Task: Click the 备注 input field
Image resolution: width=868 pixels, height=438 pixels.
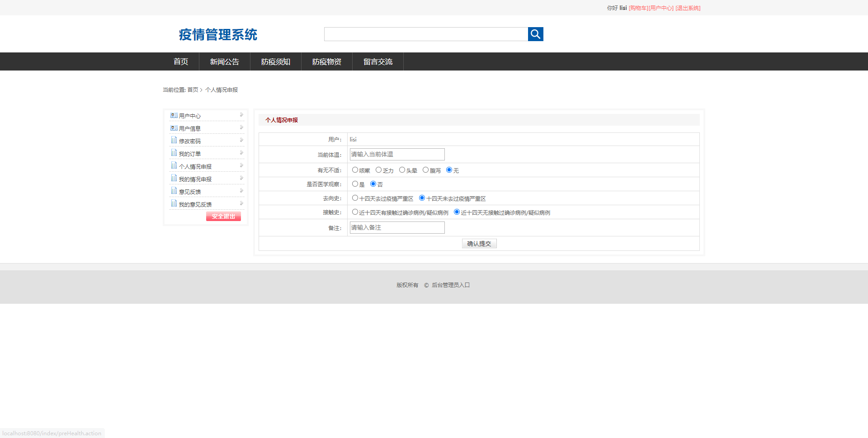Action: pos(397,227)
